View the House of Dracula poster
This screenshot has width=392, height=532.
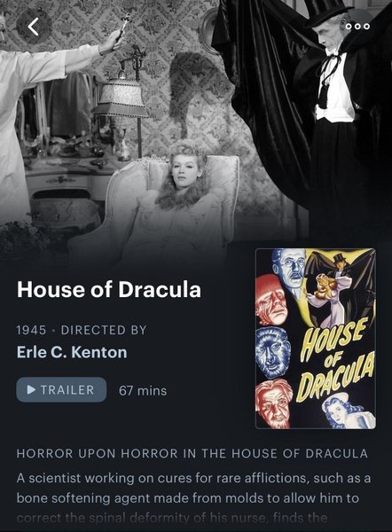point(316,339)
